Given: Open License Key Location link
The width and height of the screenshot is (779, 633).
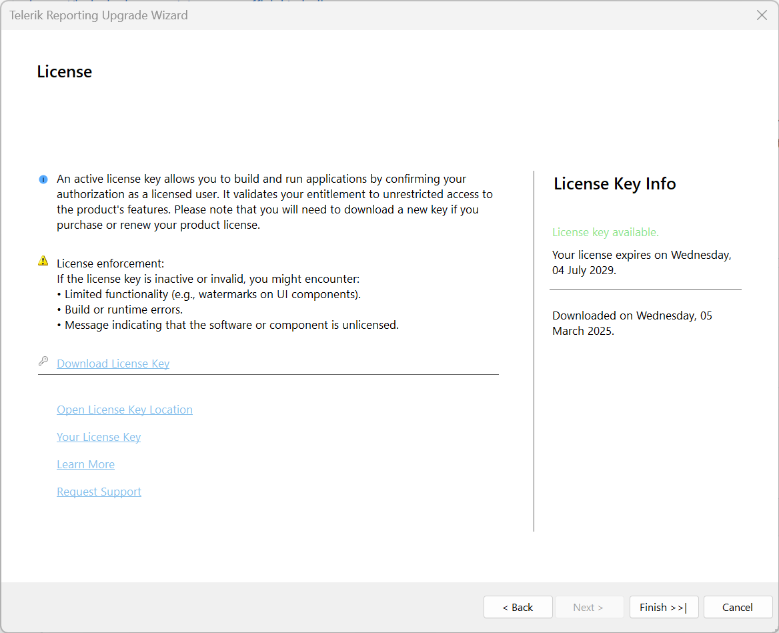Looking at the screenshot, I should 124,410.
